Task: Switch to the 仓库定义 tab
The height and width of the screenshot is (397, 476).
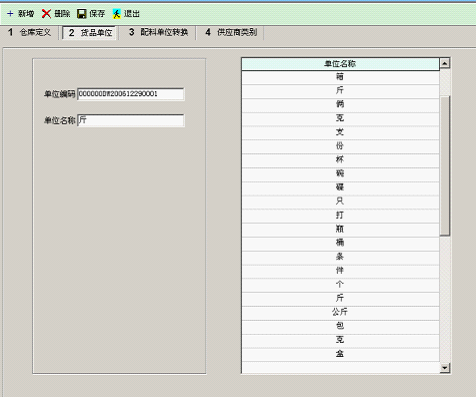Action: (x=29, y=33)
